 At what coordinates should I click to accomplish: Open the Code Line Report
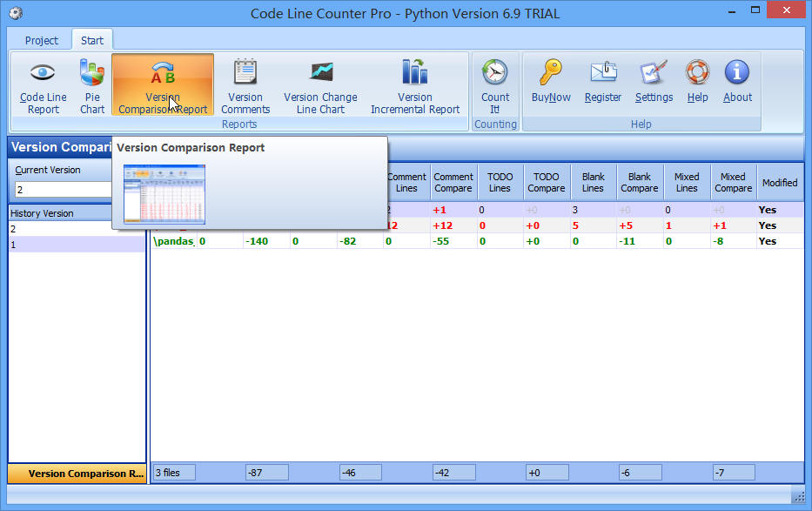tap(43, 86)
